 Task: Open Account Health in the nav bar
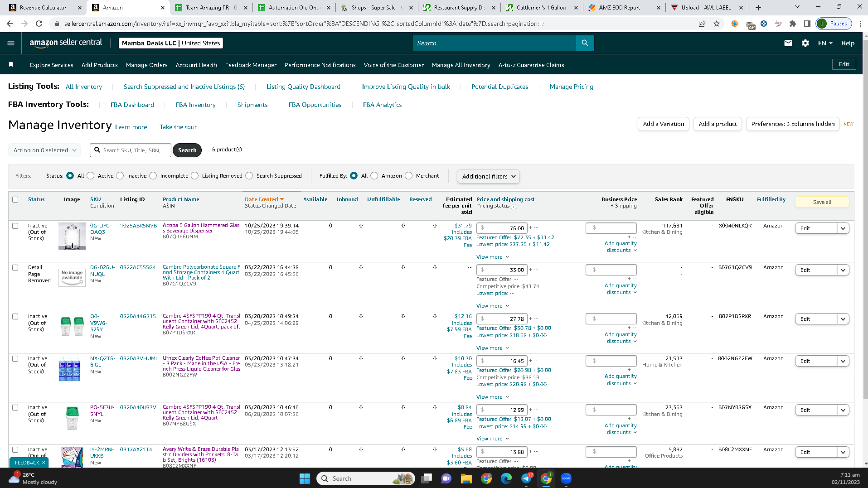click(x=196, y=65)
